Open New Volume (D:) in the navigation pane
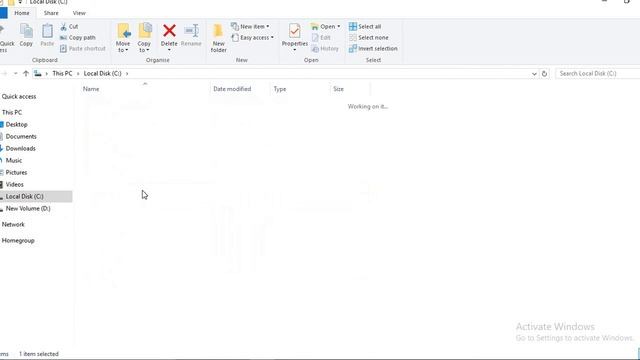This screenshot has height=360, width=640. click(28, 209)
